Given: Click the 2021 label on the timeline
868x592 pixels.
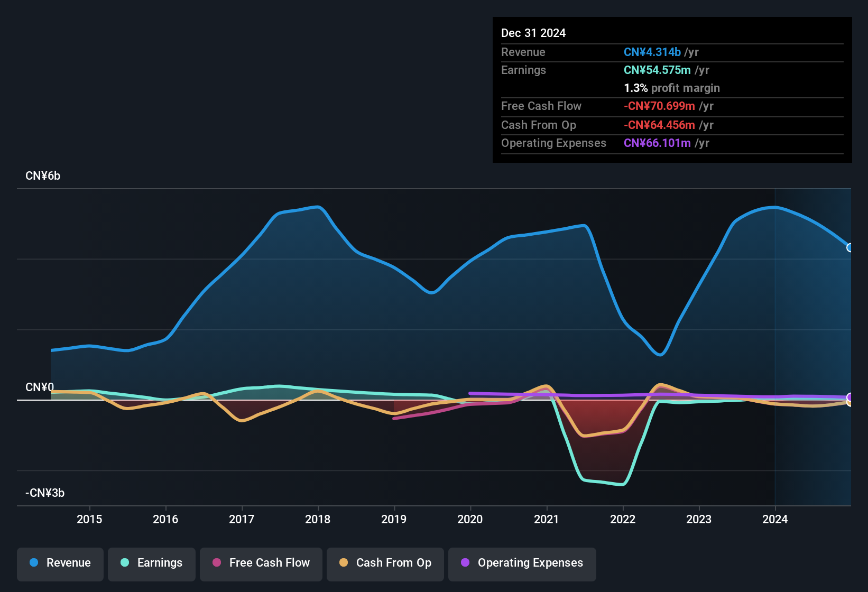Looking at the screenshot, I should pos(547,520).
